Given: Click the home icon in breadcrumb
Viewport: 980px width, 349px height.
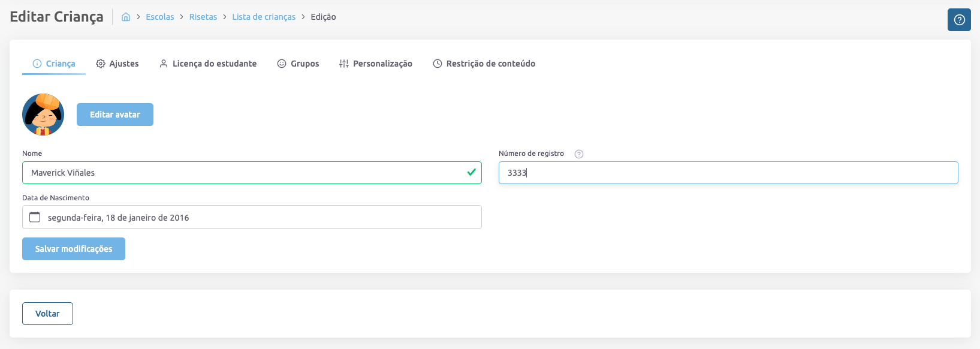Looking at the screenshot, I should (x=126, y=17).
